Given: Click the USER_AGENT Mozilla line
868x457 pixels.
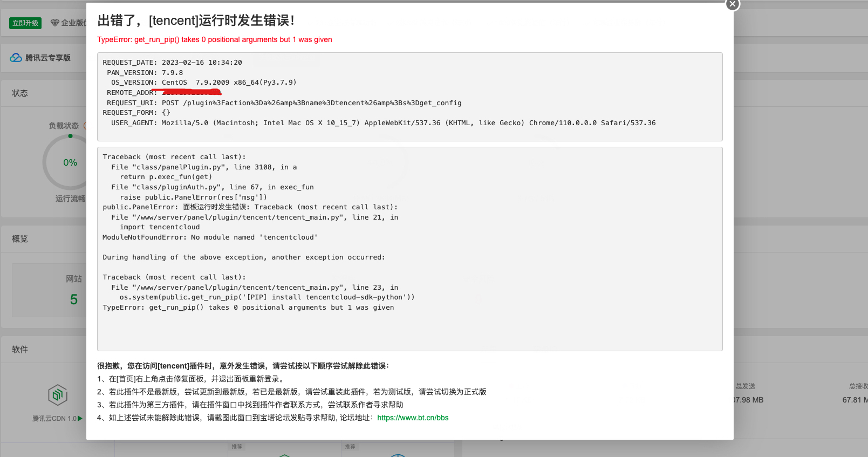Looking at the screenshot, I should pos(384,123).
